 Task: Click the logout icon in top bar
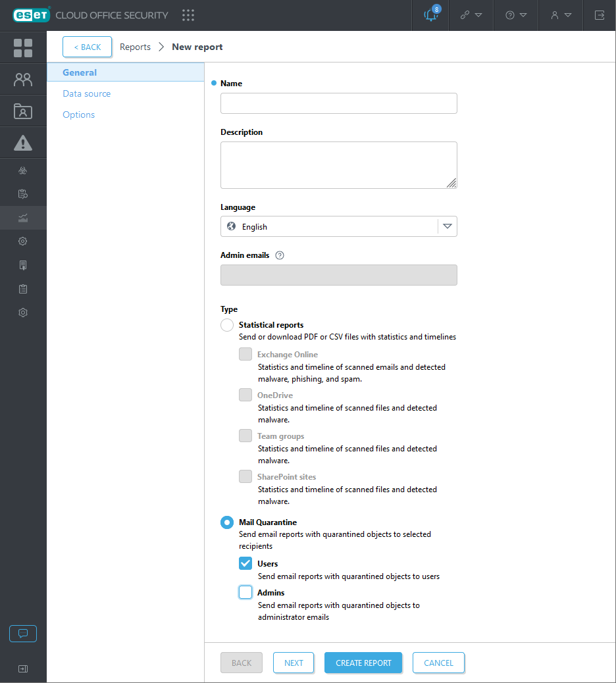click(x=600, y=15)
